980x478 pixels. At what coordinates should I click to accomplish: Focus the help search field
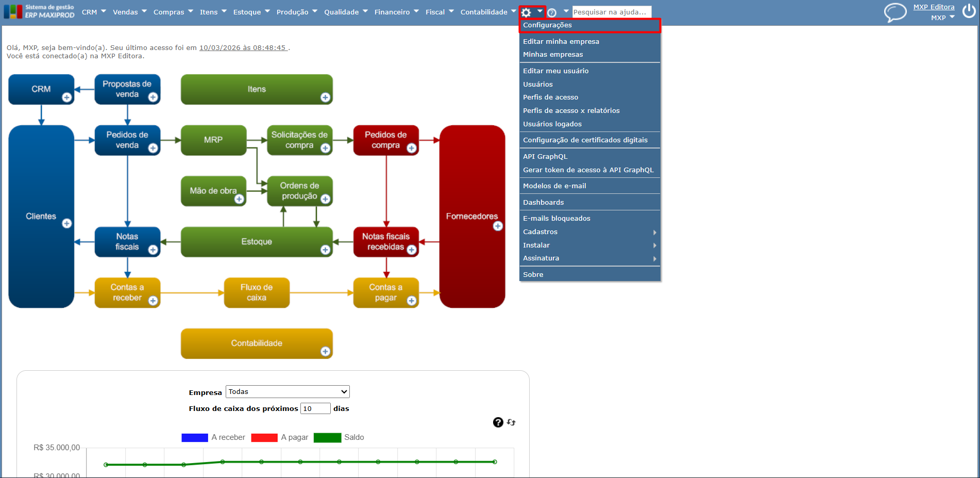point(612,12)
